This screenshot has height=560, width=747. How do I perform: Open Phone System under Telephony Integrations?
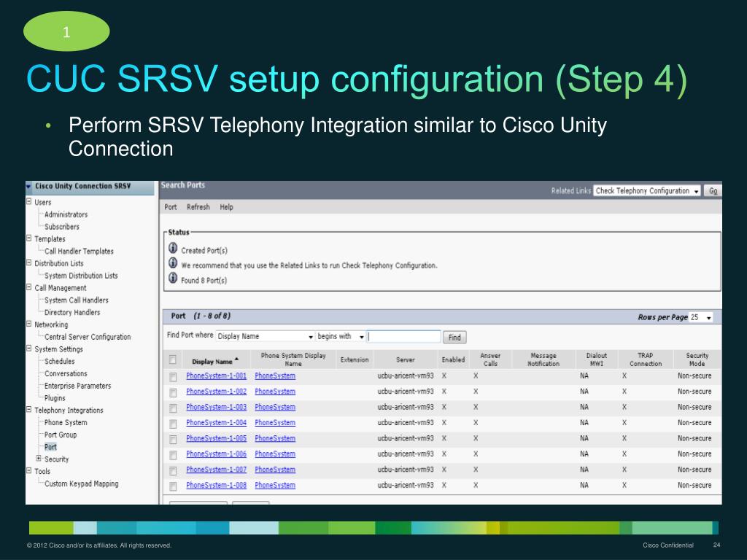(66, 422)
